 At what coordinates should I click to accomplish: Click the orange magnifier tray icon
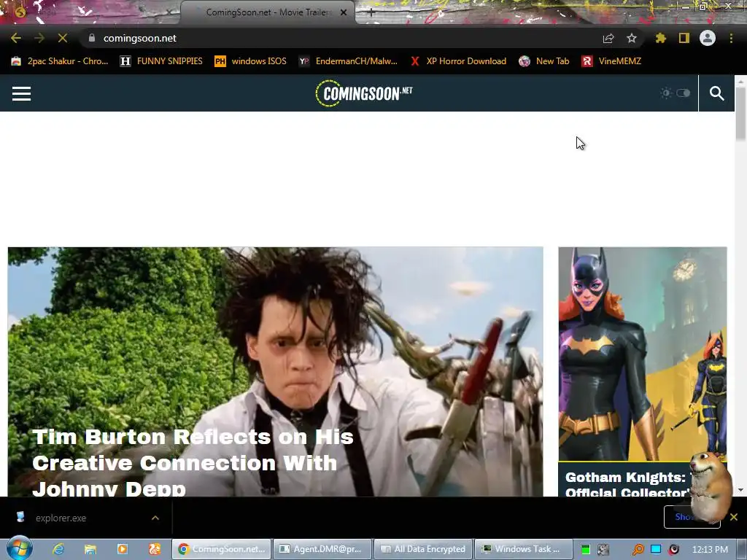(638, 550)
